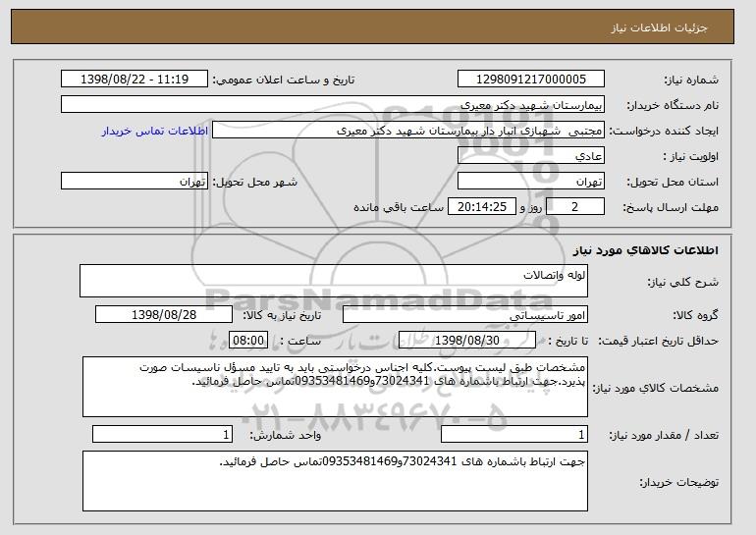Click the time field showing 08:00

click(248, 341)
